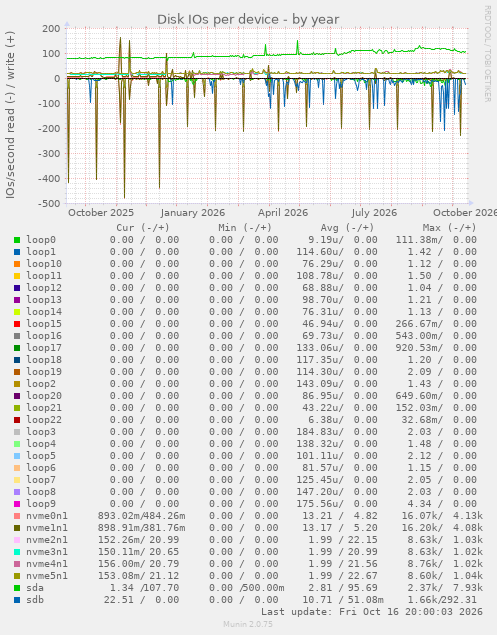Click the '7.93k' max write value for sda
497x635 pixels.
tap(468, 588)
